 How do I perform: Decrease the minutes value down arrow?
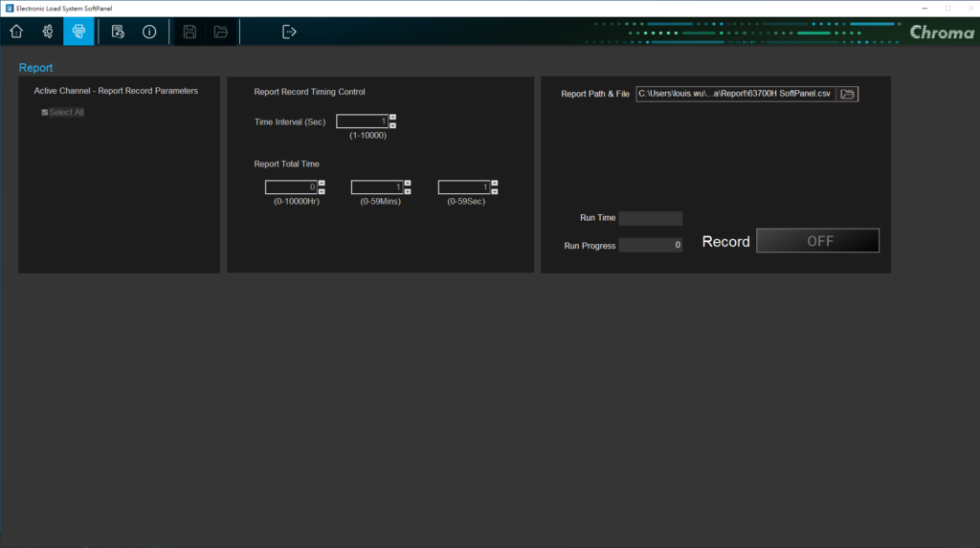coord(408,190)
